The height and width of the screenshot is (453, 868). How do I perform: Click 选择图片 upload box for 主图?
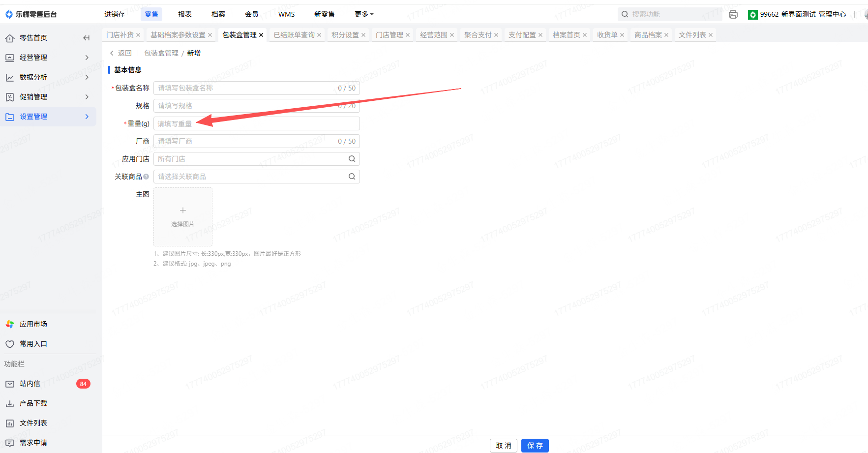[183, 217]
